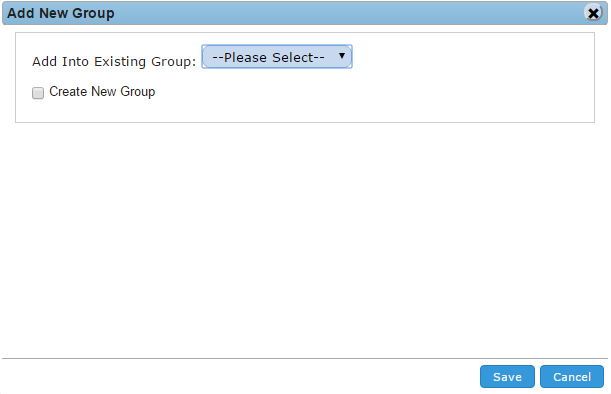Dismiss dialog using the round close icon
This screenshot has height=394, width=611.
point(593,13)
